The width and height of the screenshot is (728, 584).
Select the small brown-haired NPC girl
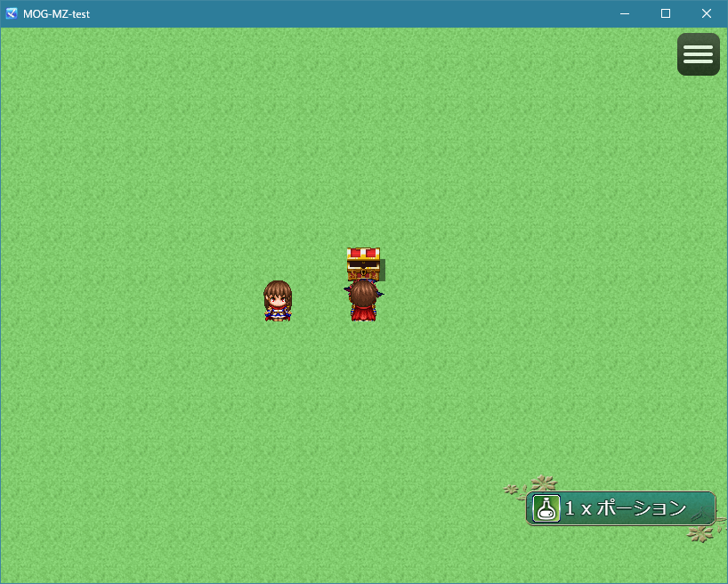[x=278, y=301]
